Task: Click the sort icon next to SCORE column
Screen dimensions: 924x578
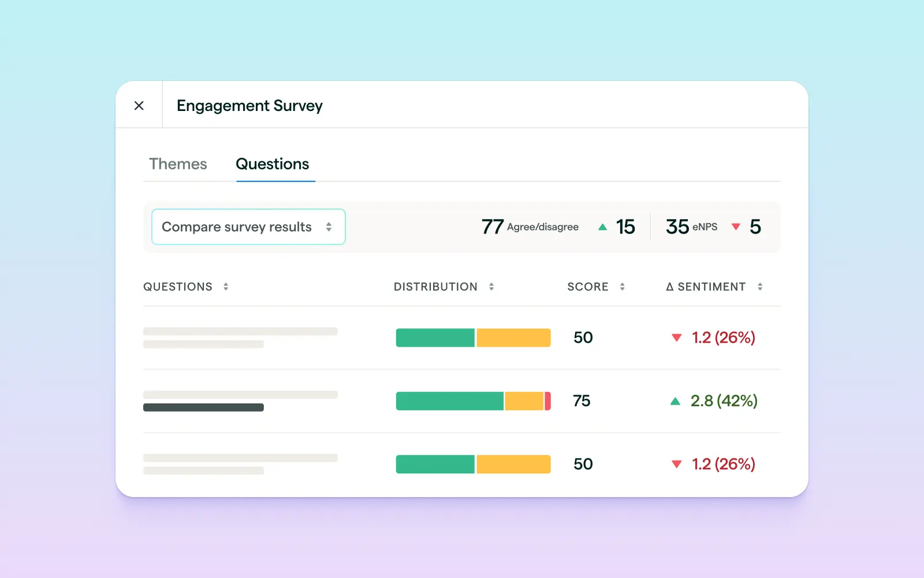Action: pyautogui.click(x=623, y=286)
